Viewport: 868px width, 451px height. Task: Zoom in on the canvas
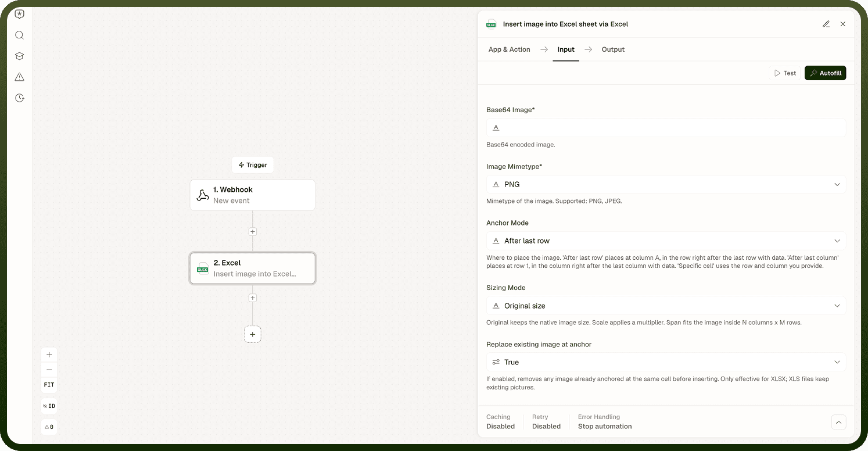click(x=49, y=355)
